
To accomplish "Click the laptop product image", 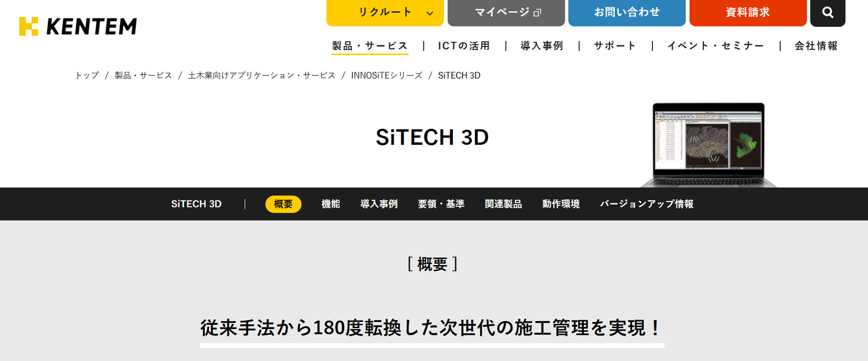I will coord(708,145).
